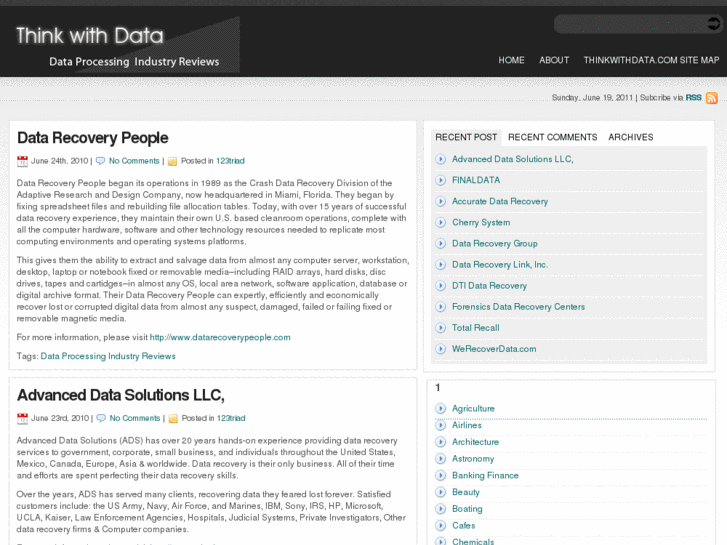Click arrow bullet beside Accurate Data Recovery
Screen dimensions: 727x545
[x=440, y=201]
